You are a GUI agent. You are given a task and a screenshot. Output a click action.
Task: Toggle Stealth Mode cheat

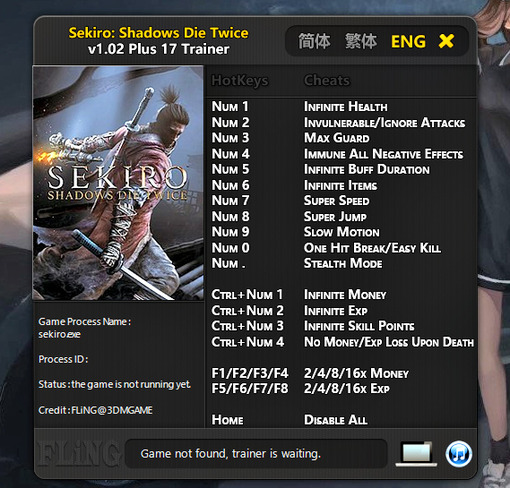[x=343, y=263]
